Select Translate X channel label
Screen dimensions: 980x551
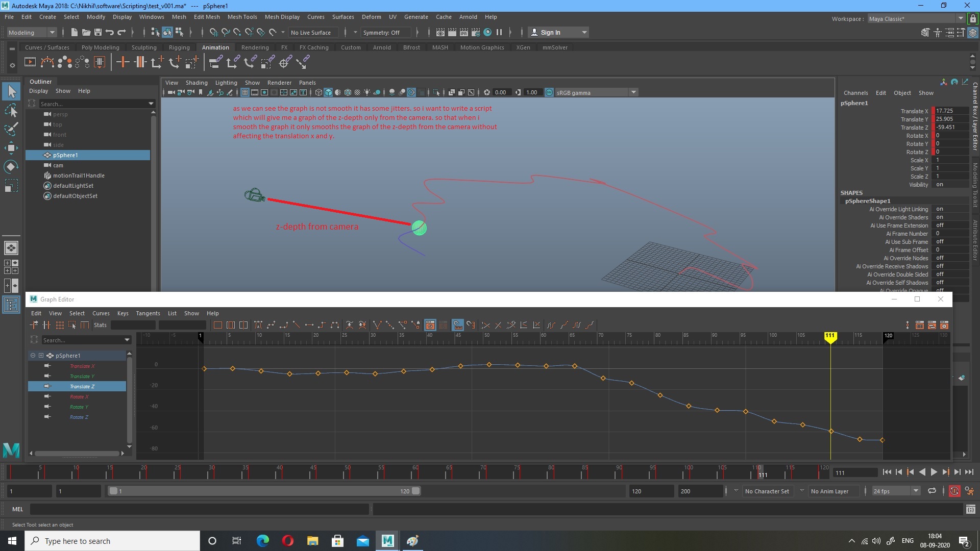coord(914,111)
